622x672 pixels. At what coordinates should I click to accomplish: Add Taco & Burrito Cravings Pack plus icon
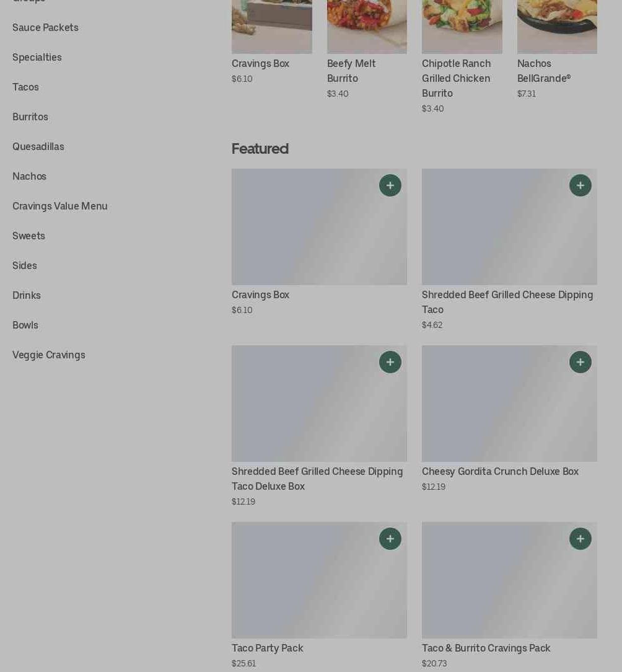(x=580, y=538)
